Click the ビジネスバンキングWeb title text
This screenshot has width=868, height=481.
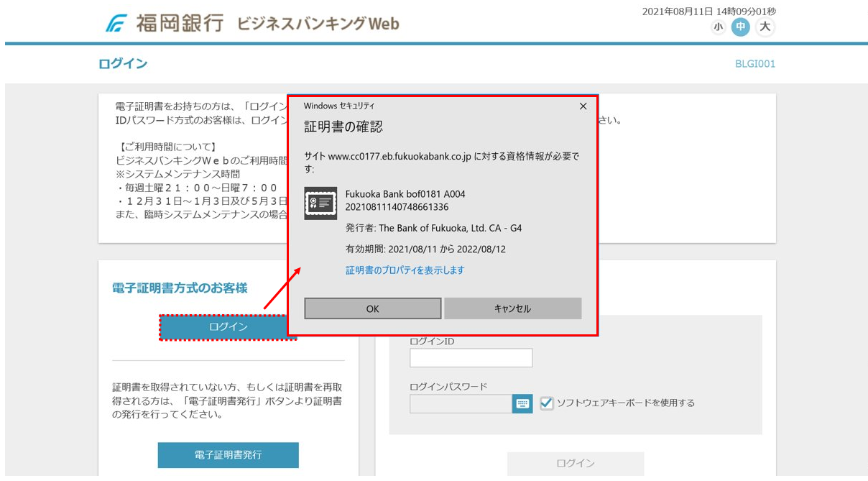(318, 24)
